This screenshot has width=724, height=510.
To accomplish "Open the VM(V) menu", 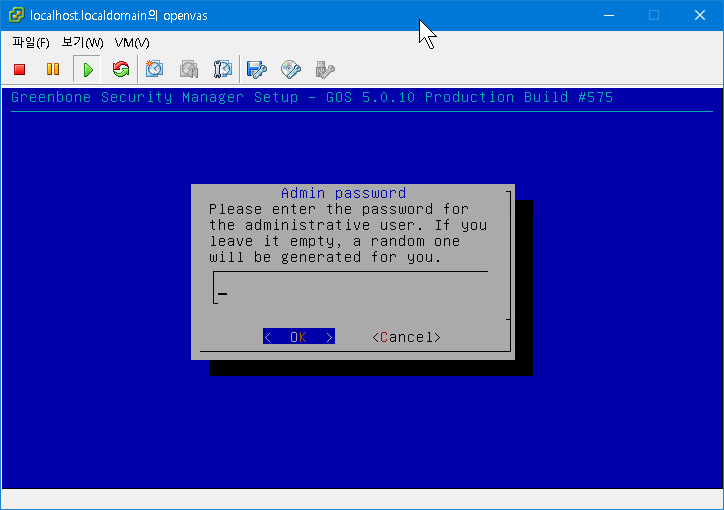I will click(132, 43).
